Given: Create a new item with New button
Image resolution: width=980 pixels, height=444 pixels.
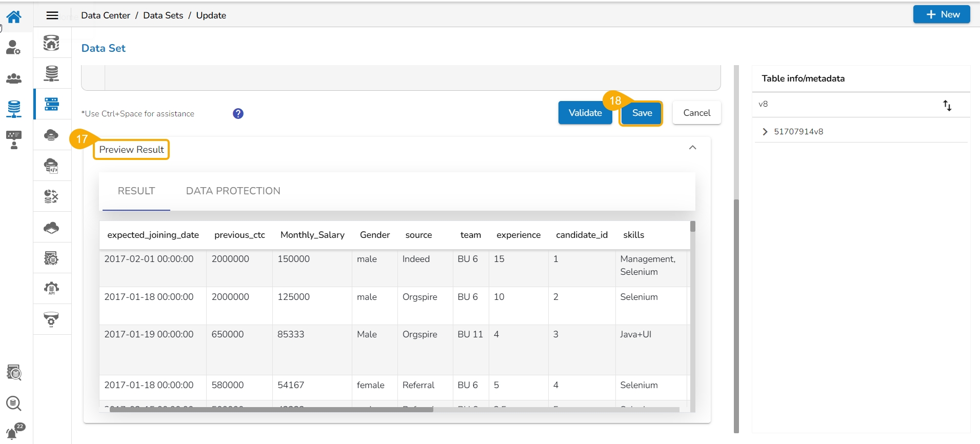Looking at the screenshot, I should click(942, 14).
